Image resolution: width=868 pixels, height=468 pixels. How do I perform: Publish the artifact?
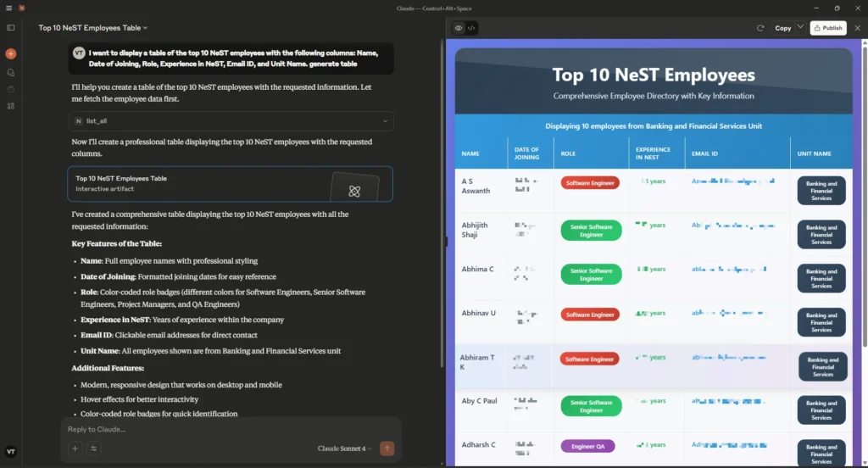(x=828, y=28)
